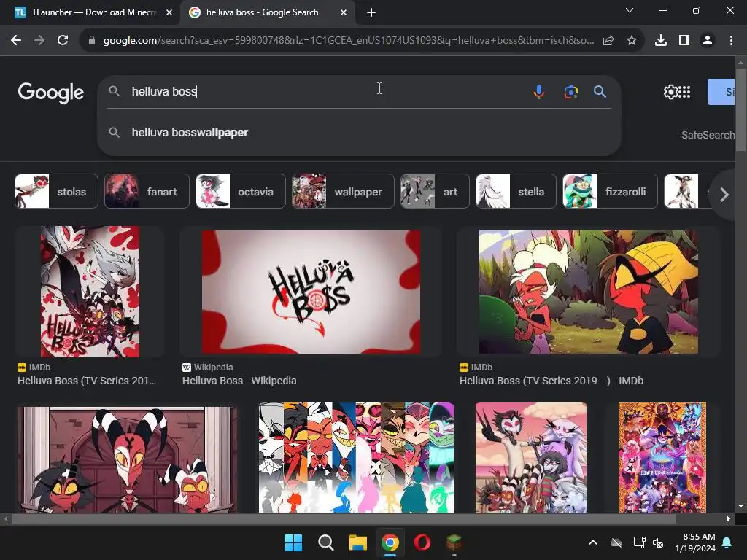This screenshot has height=560, width=747.
Task: Open IMDb forest scene image
Action: click(589, 292)
